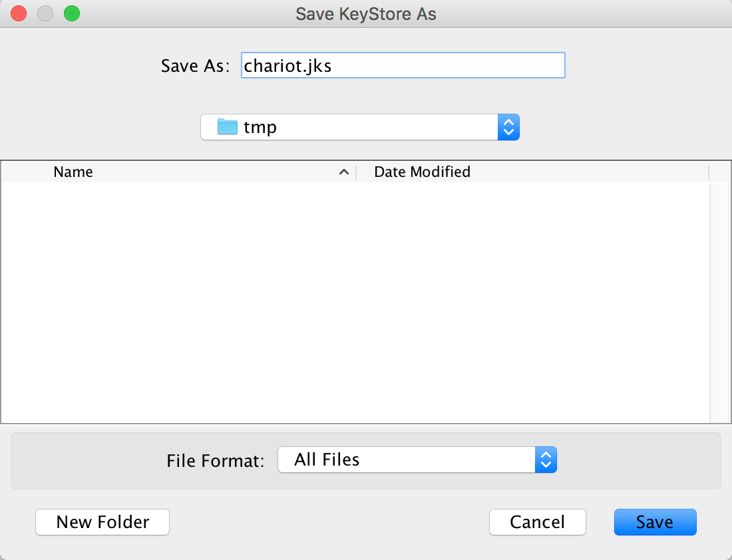The height and width of the screenshot is (560, 732).
Task: Change All Files format selection
Action: 417,460
